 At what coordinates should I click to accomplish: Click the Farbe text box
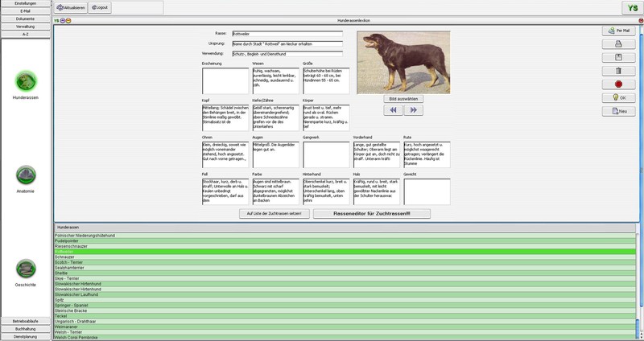(x=275, y=191)
